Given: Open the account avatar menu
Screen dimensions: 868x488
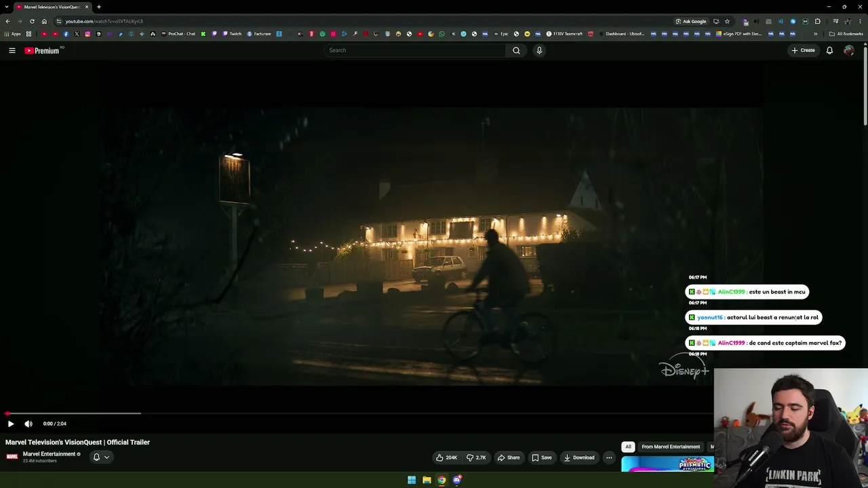Looking at the screenshot, I should click(848, 50).
